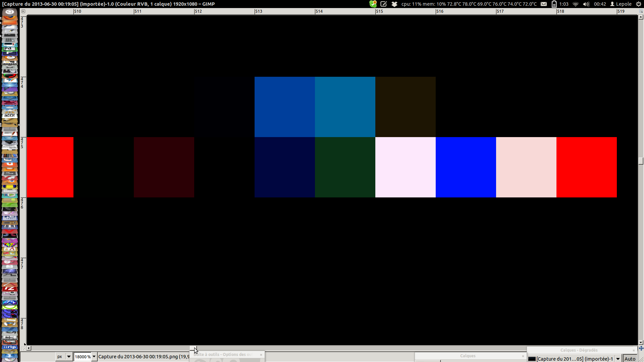Image resolution: width=644 pixels, height=362 pixels.
Task: Click the vertical scrollbar down arrow
Action: [641, 343]
